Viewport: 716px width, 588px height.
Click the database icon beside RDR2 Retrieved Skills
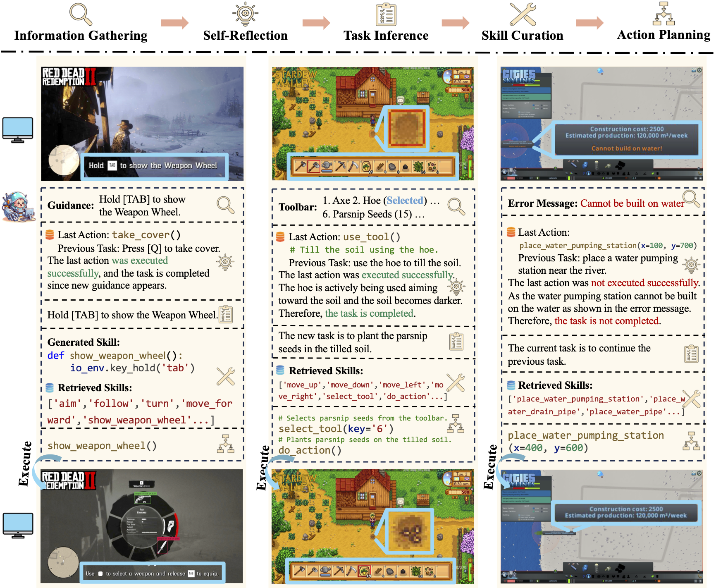point(50,387)
